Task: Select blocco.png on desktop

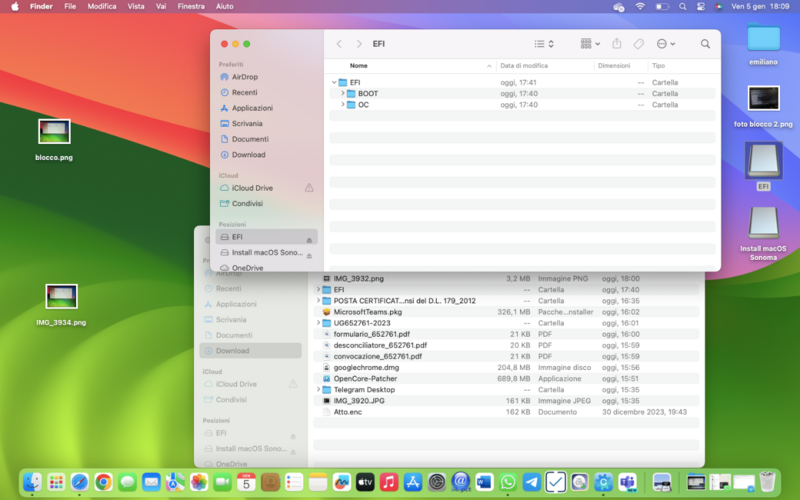Action: [x=54, y=140]
